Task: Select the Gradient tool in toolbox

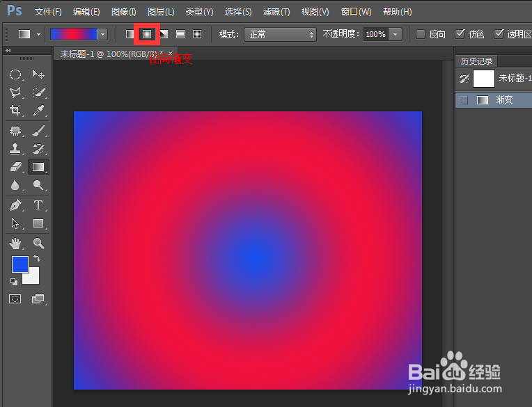Action: tap(38, 167)
